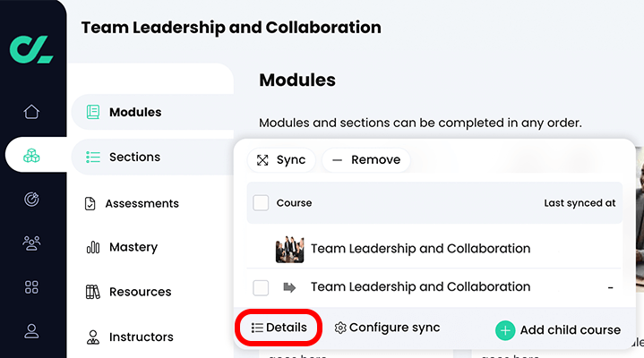The image size is (644, 358).
Task: Check the child course row checkbox
Action: click(261, 287)
